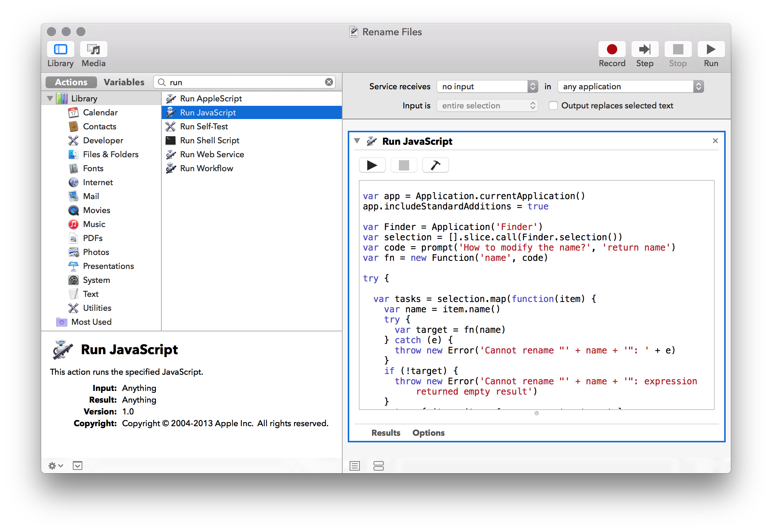Viewport: 772px width, 532px height.
Task: Show the Results of the action
Action: (386, 433)
